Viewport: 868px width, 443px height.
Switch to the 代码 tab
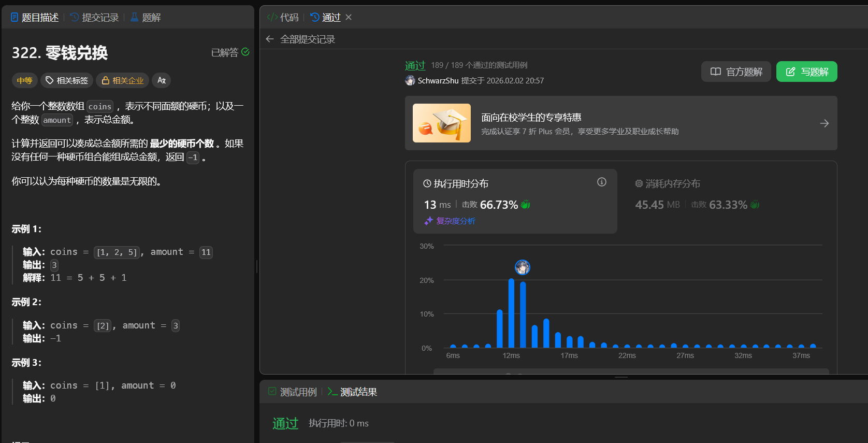tap(283, 18)
